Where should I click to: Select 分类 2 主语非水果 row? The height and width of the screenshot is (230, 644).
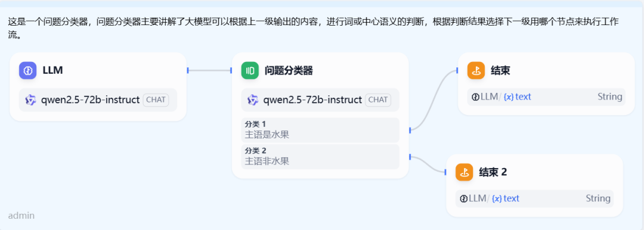[x=320, y=157]
